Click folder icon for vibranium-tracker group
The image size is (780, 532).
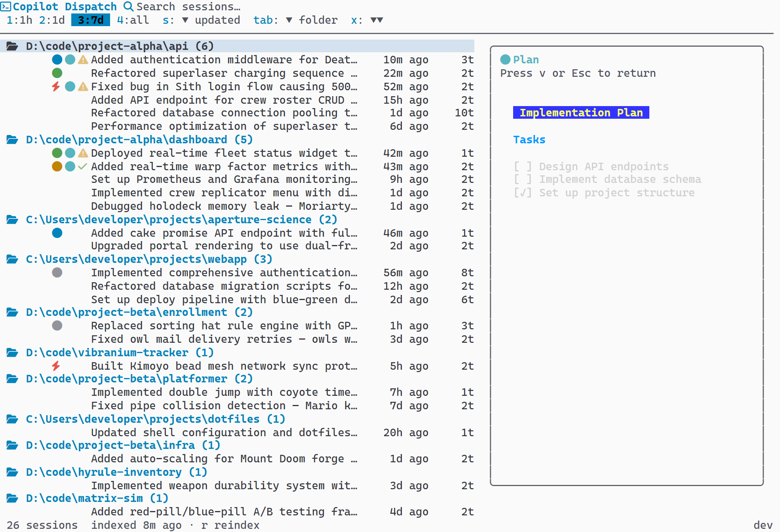point(12,353)
